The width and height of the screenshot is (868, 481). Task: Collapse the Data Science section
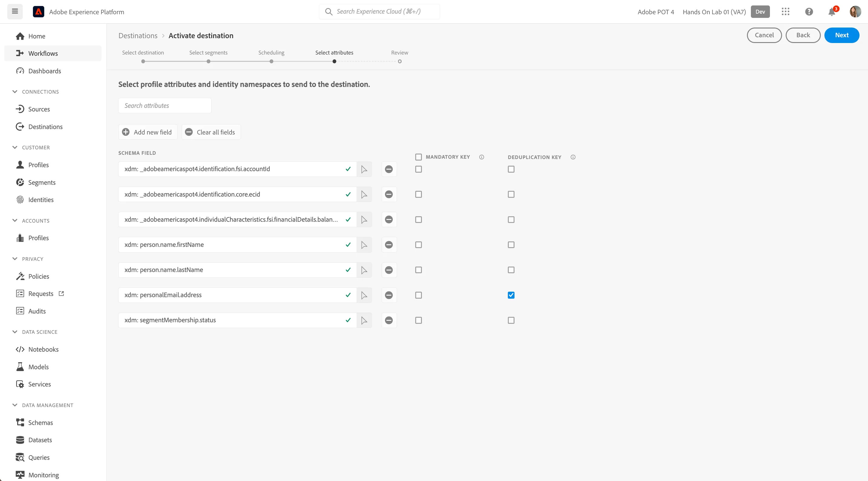(x=15, y=332)
